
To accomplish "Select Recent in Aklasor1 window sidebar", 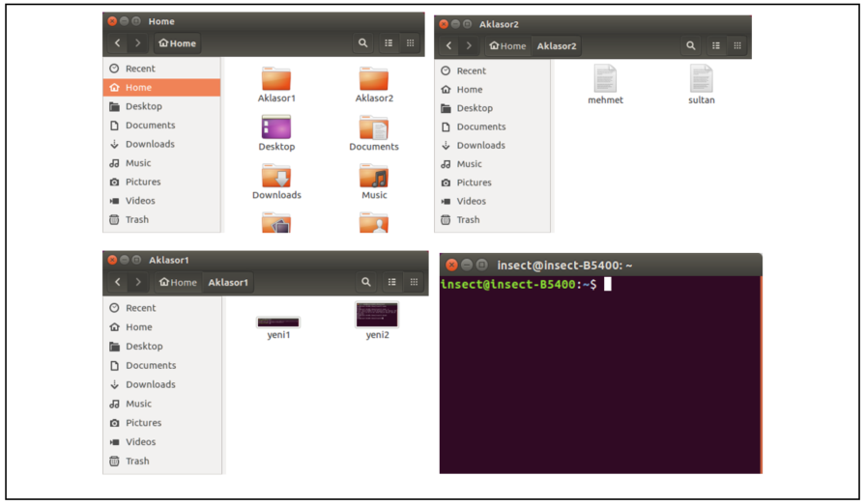I will pyautogui.click(x=162, y=308).
